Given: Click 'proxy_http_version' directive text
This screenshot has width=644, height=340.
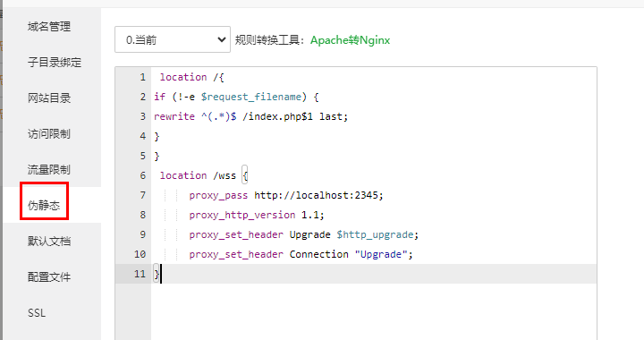Looking at the screenshot, I should point(242,215).
